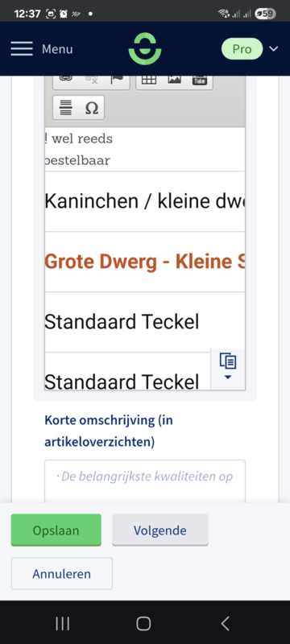
Task: Click the Pro badge
Action: 242,49
